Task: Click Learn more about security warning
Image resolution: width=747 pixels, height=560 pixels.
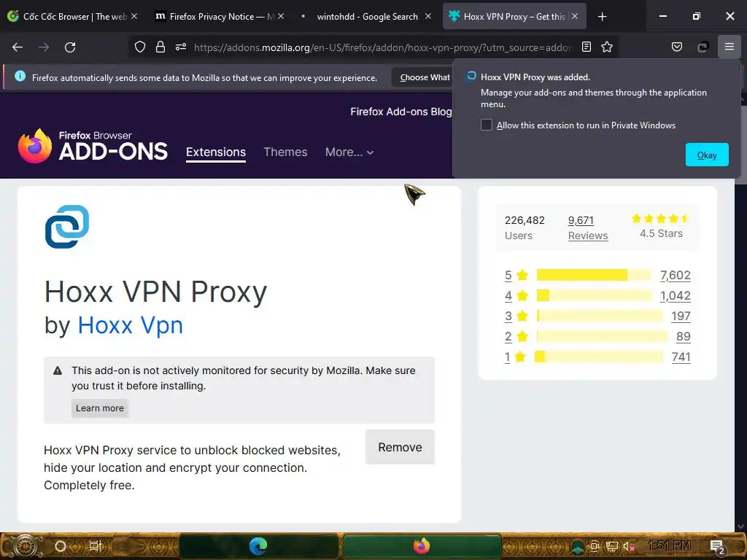Action: pos(99,408)
